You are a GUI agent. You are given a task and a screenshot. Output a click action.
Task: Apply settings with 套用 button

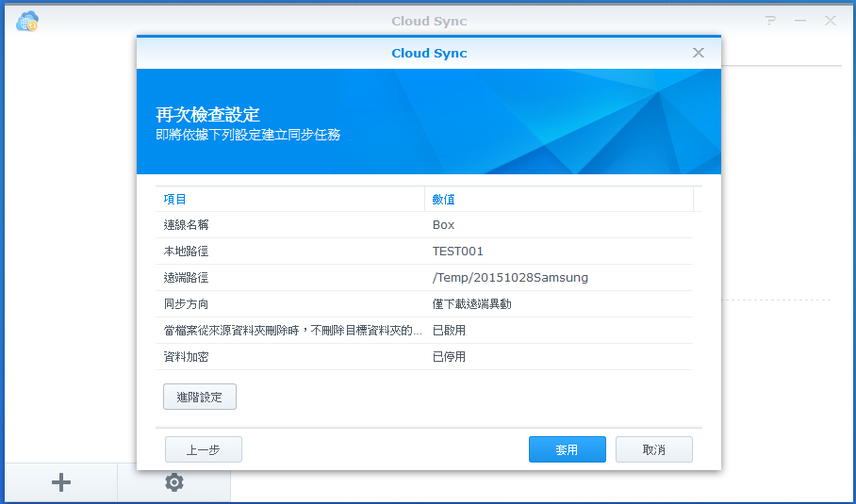tap(568, 449)
